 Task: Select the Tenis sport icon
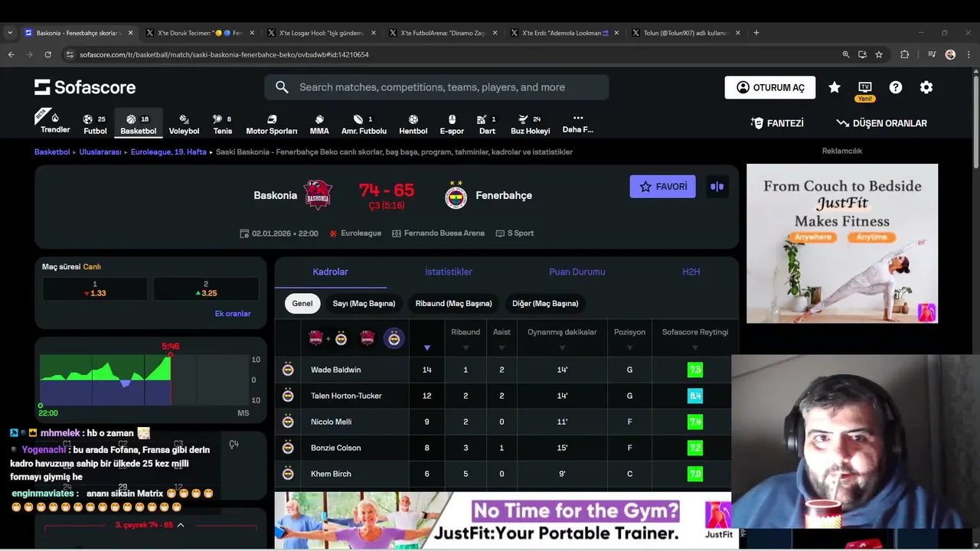click(x=223, y=124)
